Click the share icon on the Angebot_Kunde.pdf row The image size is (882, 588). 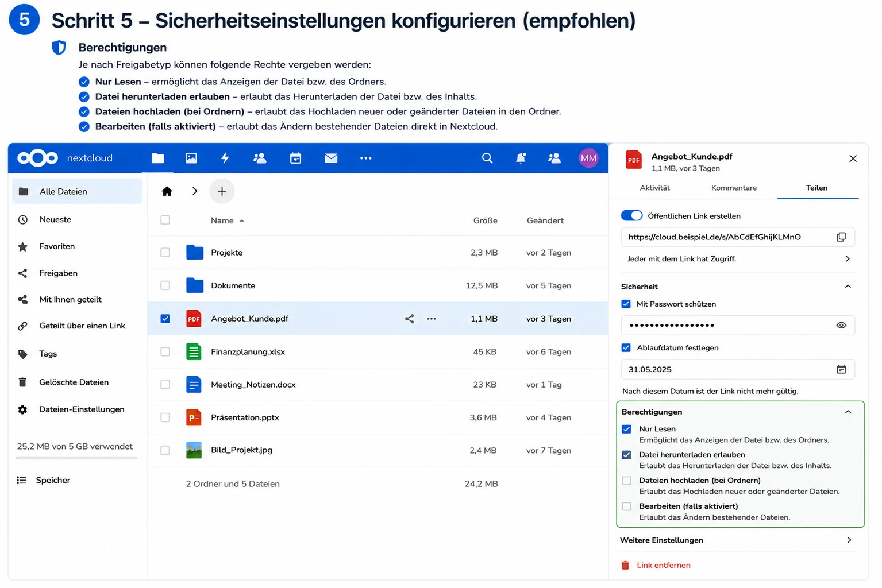click(x=410, y=319)
